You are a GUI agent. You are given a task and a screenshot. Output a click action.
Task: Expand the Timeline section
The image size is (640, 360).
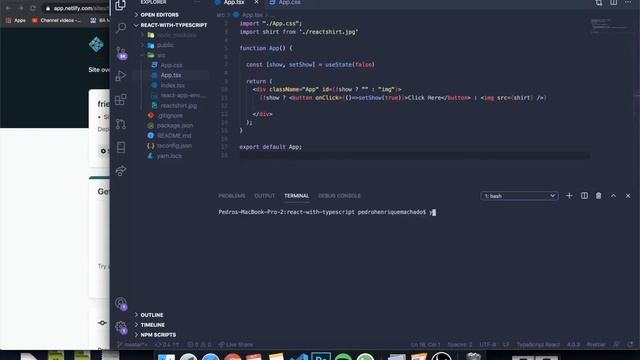[152, 325]
